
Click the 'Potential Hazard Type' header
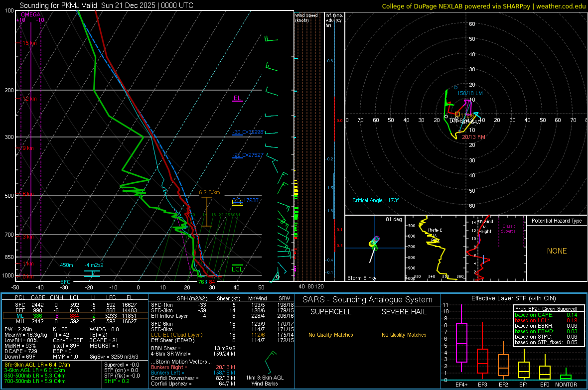click(x=557, y=221)
